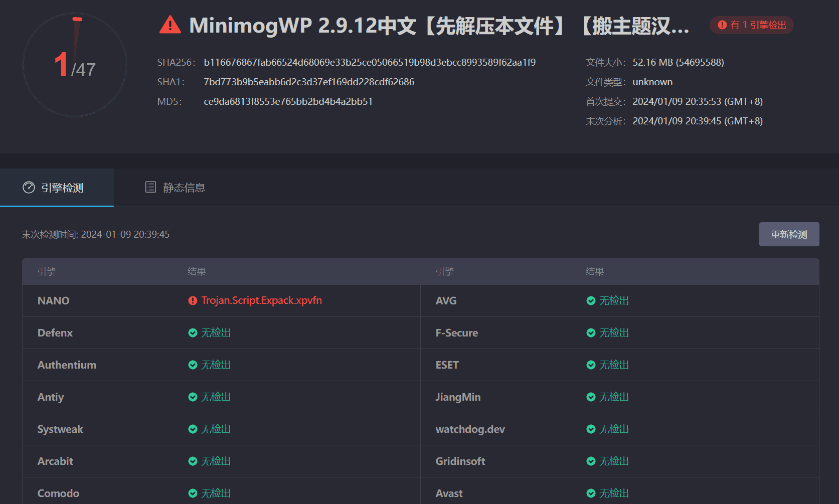Click 无检出 result text for Defenx
Screen dimensions: 839x504
click(216, 332)
